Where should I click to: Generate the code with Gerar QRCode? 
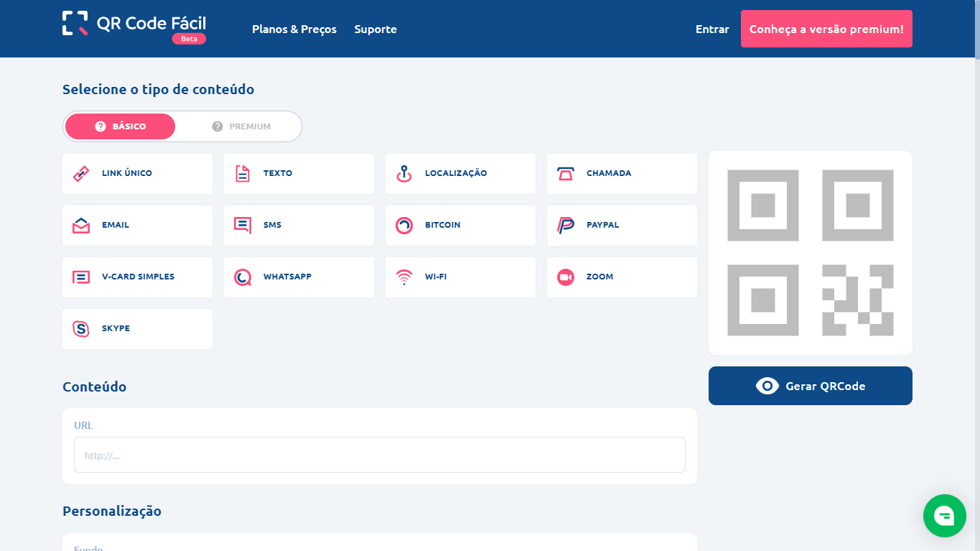811,386
